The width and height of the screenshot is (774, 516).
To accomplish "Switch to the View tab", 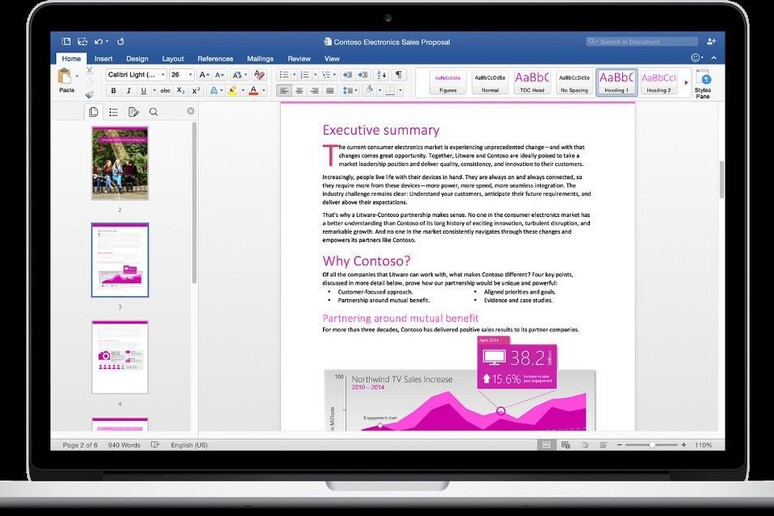I will [x=332, y=58].
